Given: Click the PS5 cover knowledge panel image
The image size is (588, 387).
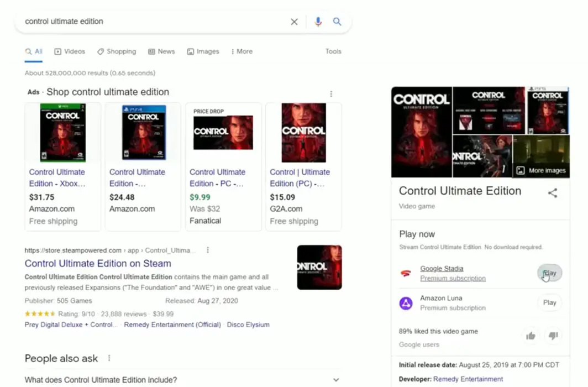Looking at the screenshot, I should 548,110.
